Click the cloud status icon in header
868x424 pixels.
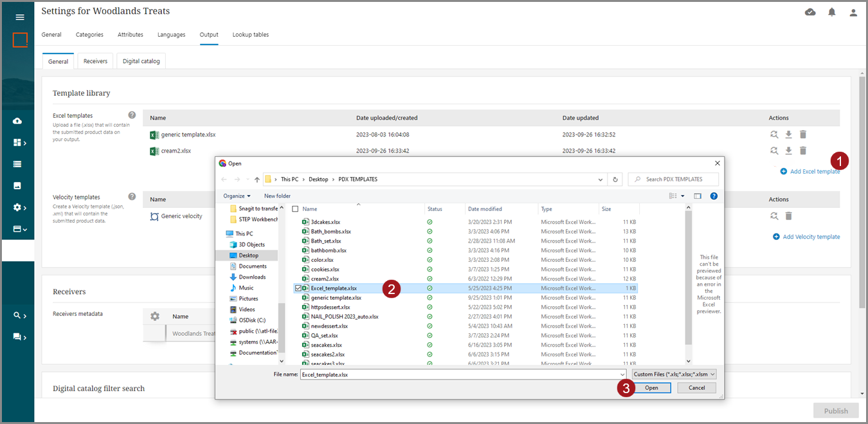810,12
